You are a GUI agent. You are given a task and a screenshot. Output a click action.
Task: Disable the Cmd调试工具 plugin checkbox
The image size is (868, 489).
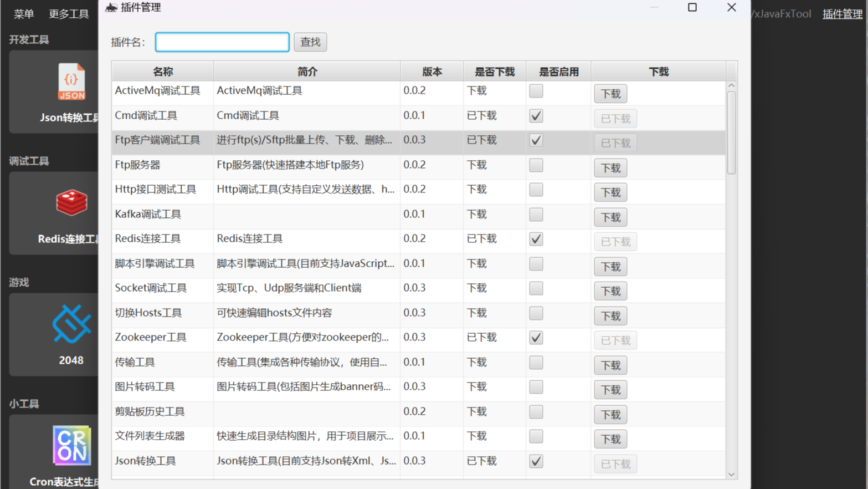click(x=536, y=116)
